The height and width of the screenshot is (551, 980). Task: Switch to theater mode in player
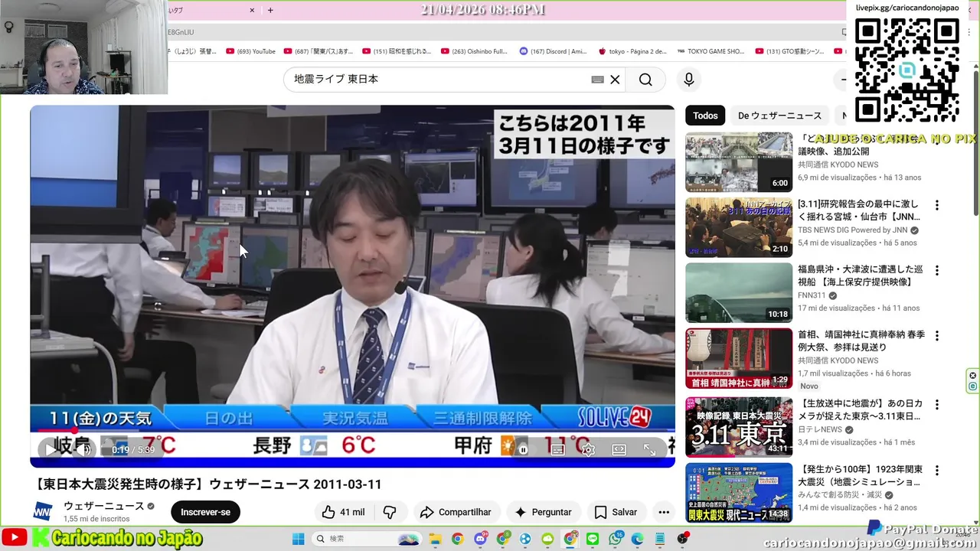(x=619, y=450)
